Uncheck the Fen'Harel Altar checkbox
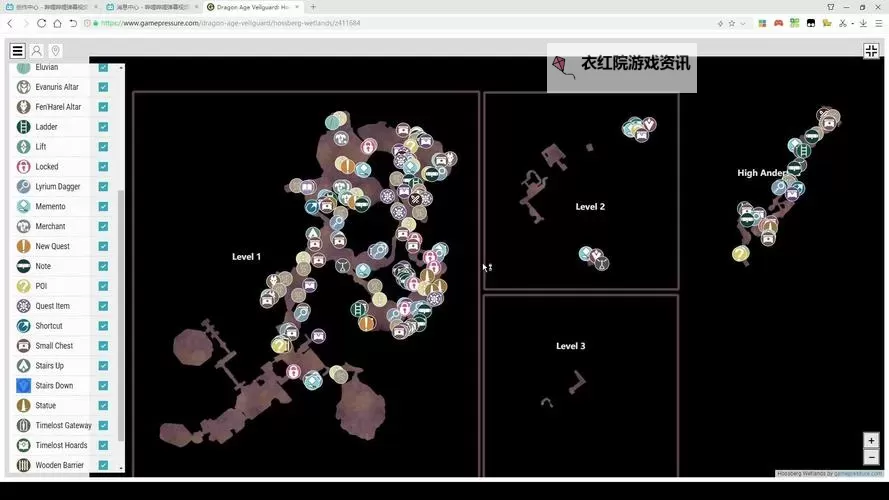889x500 pixels. coord(103,107)
